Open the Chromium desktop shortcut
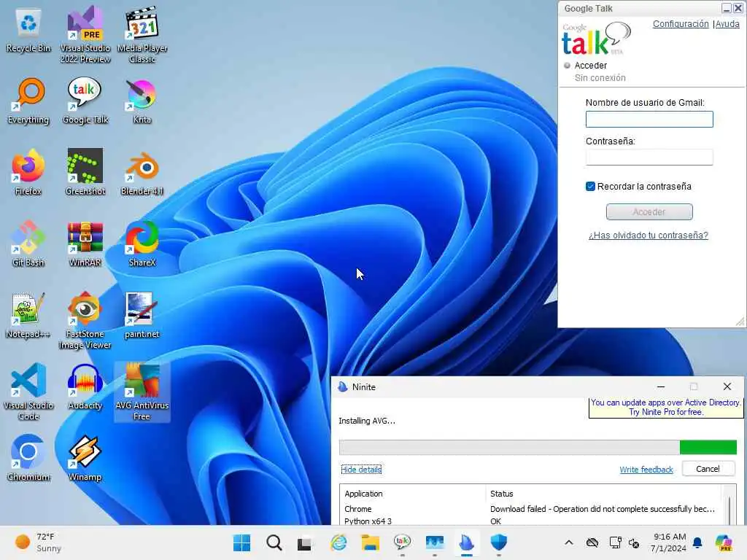The width and height of the screenshot is (747, 560). (x=28, y=458)
